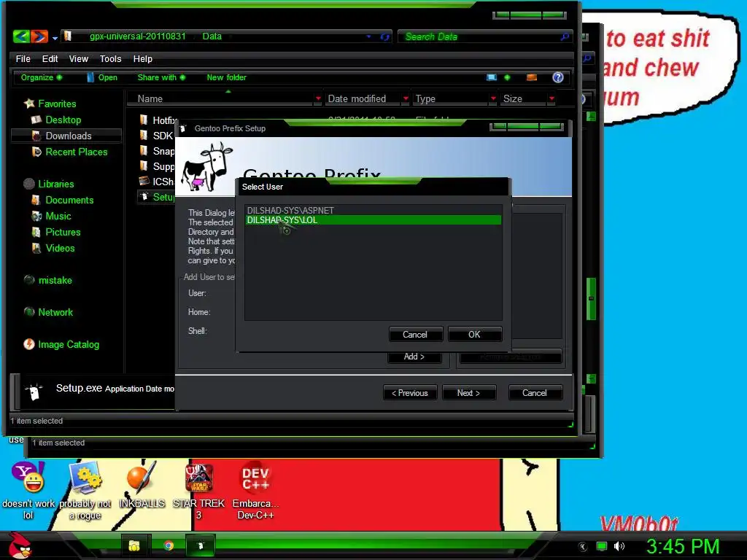Select Desktop under Favorites
The image size is (747, 560).
[63, 120]
